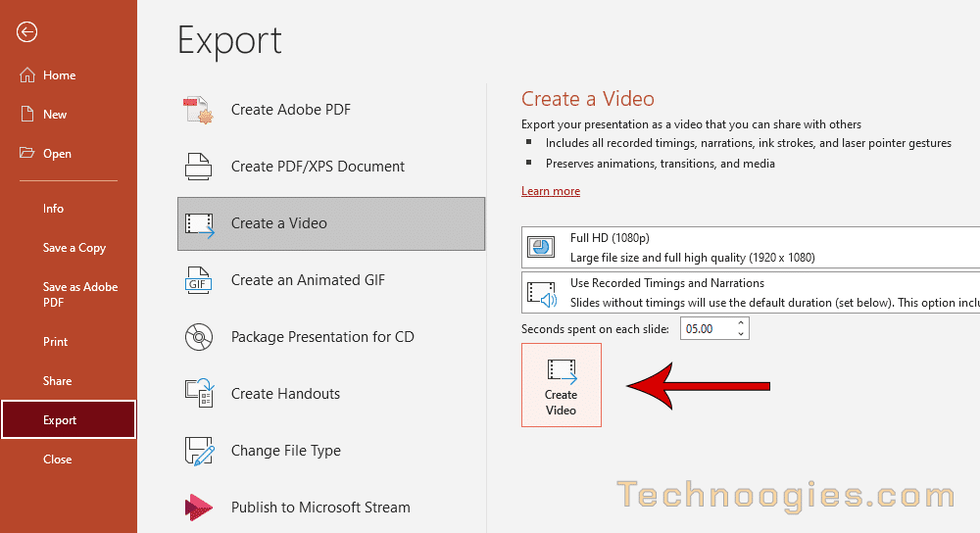Click the Change File Type icon
The width and height of the screenshot is (980, 533).
pos(199,451)
